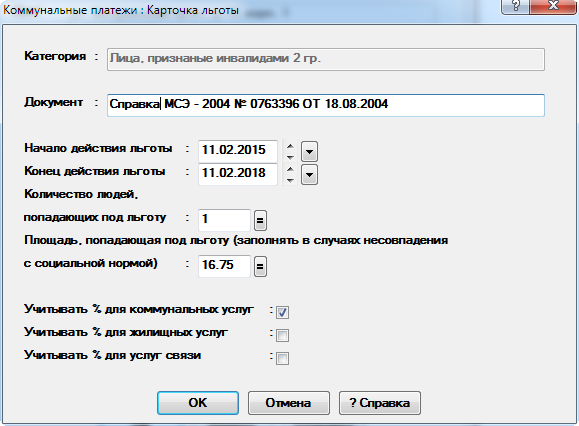Decrease the benefit end date using the down arrow
Viewport: 579px width, 426px height.
[291, 180]
